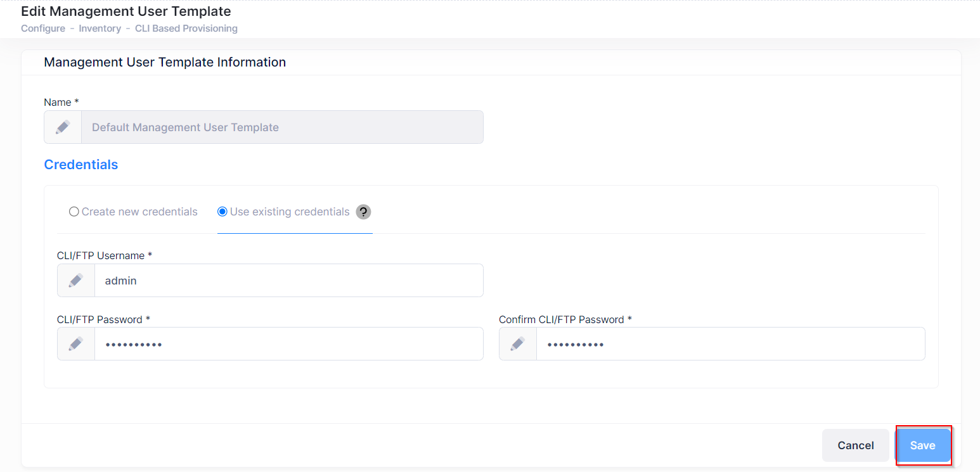Viewport: 980px width, 472px height.
Task: Click the Edit Management User Template title
Action: [x=126, y=11]
